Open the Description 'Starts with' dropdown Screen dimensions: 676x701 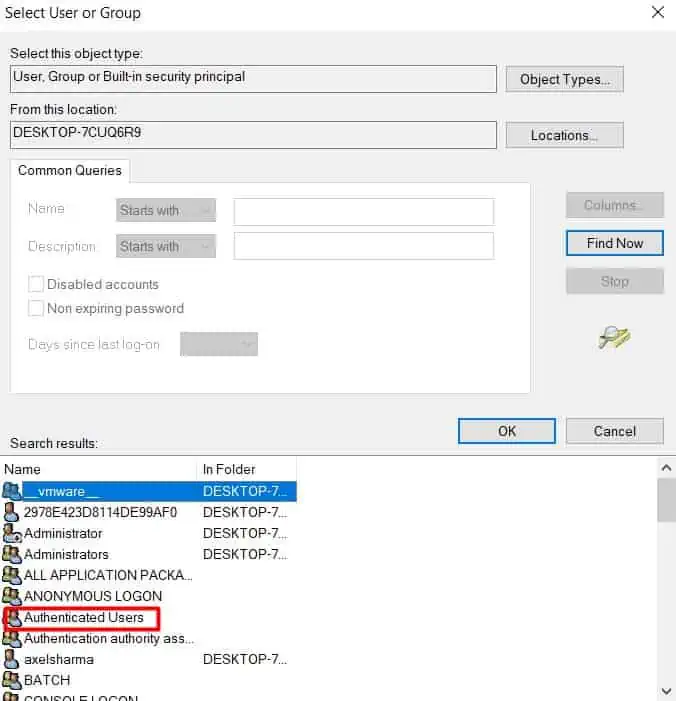tap(166, 246)
